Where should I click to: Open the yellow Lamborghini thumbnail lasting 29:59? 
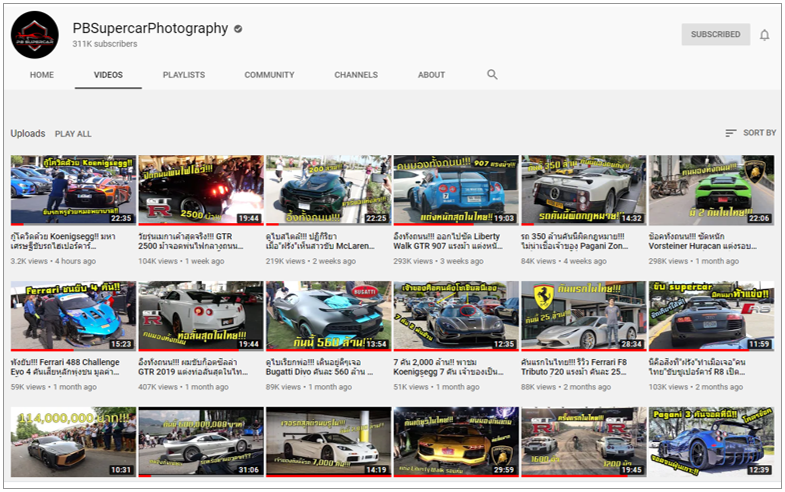coord(456,442)
